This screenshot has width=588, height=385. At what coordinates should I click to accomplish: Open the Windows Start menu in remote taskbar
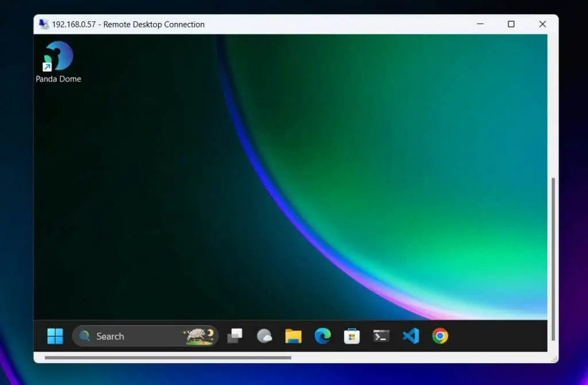(55, 336)
